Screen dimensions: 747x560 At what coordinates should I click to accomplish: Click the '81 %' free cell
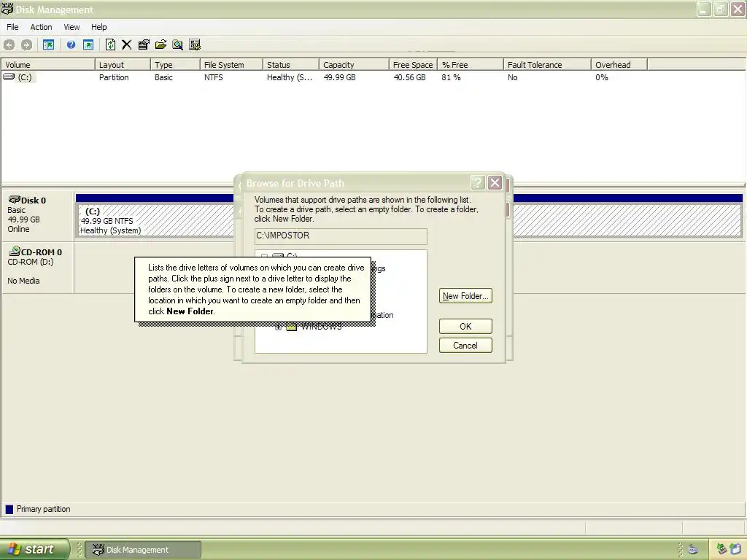coord(451,77)
